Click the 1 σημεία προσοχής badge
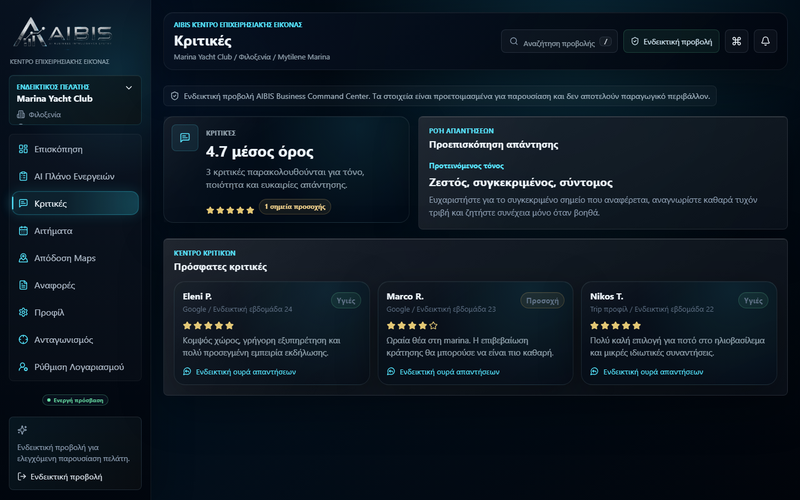Image resolution: width=800 pixels, height=500 pixels. coord(295,207)
